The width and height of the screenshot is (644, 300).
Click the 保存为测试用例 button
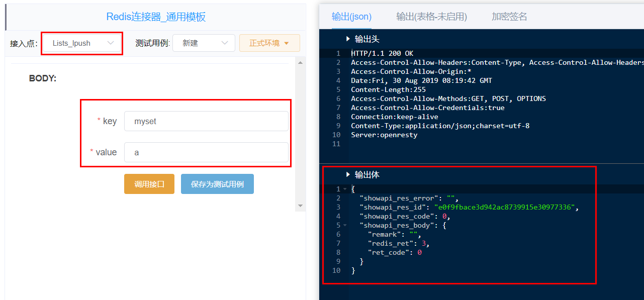pyautogui.click(x=217, y=184)
